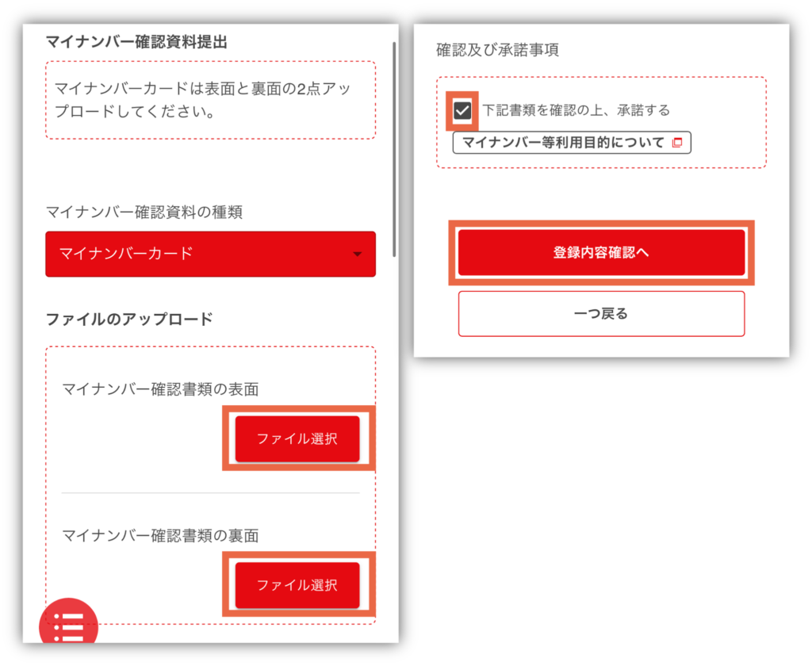Choose ファイル選択 for 確認書類の表面
This screenshot has height=666, width=812.
[x=297, y=438]
